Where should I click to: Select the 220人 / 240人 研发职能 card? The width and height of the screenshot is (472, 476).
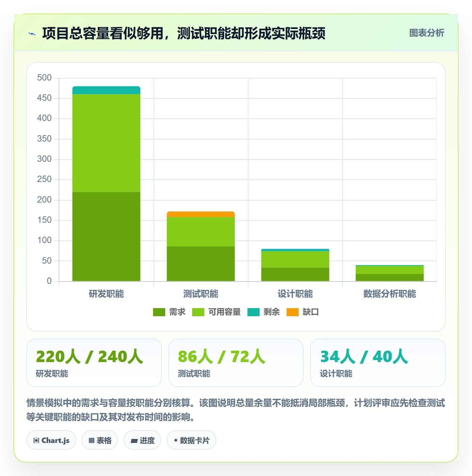[94, 363]
